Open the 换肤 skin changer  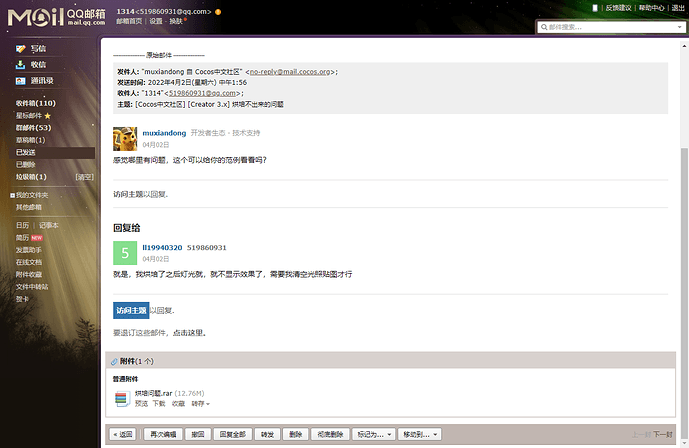click(176, 21)
